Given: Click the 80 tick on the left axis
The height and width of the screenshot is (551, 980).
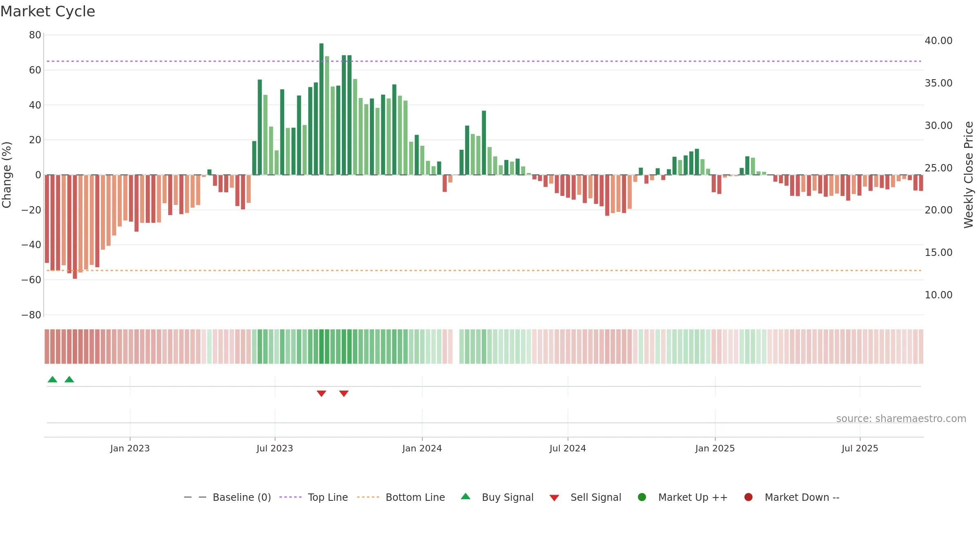Looking at the screenshot, I should pos(35,35).
